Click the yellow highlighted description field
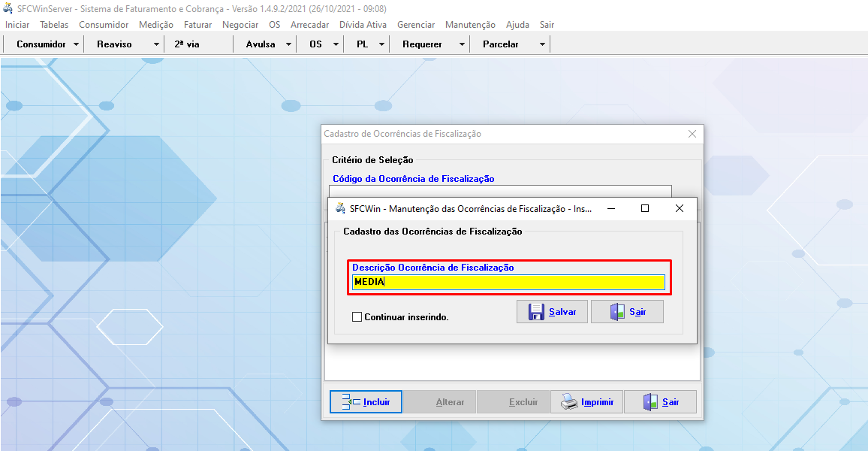The height and width of the screenshot is (451, 868). pyautogui.click(x=508, y=282)
